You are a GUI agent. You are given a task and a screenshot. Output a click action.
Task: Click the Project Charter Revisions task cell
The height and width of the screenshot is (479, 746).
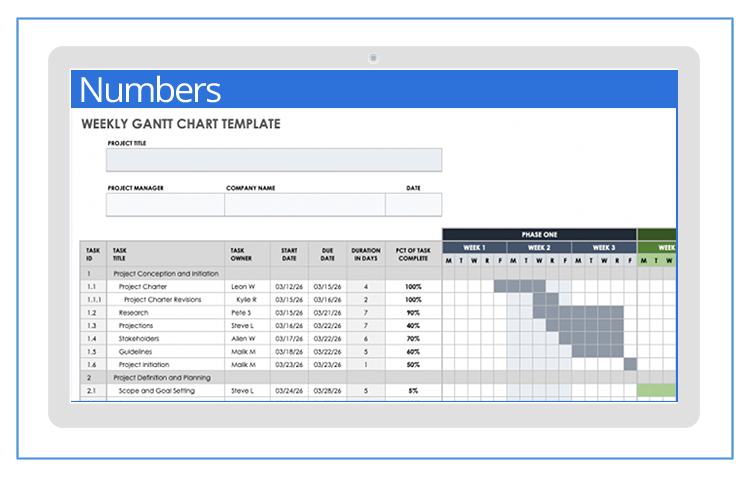162,299
